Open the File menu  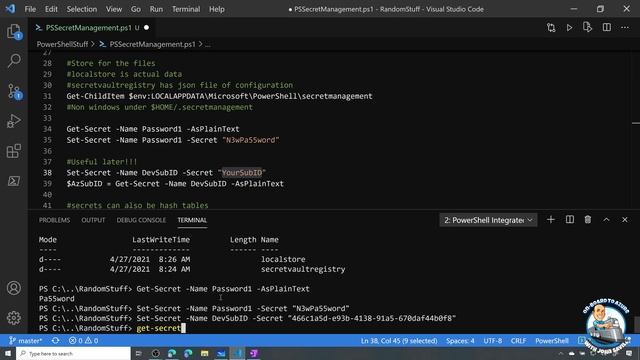(x=30, y=9)
